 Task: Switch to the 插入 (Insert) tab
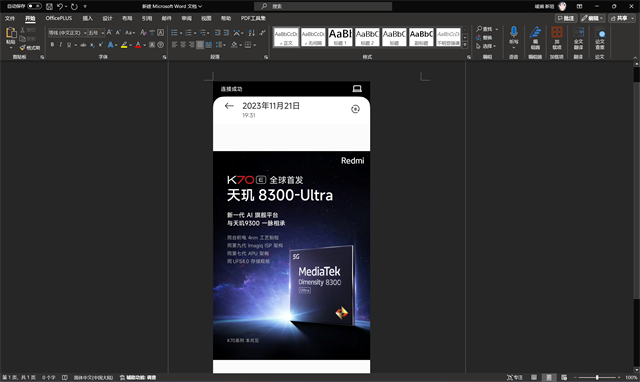point(88,18)
